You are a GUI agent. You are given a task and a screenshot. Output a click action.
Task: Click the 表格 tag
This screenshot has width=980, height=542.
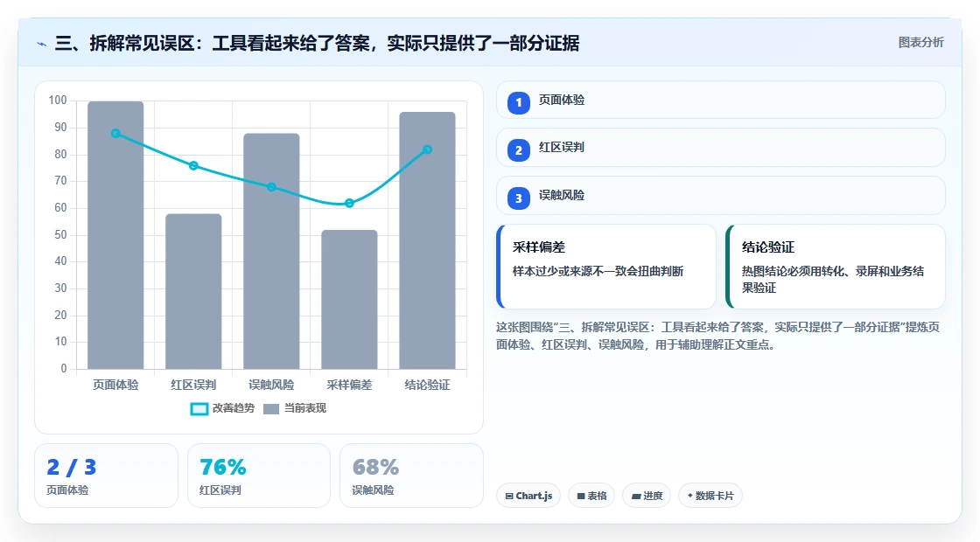pos(591,496)
